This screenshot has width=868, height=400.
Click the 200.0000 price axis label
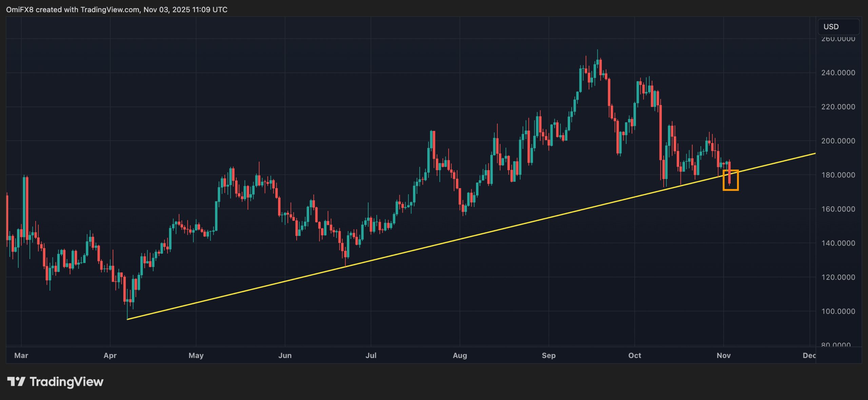[x=838, y=141]
